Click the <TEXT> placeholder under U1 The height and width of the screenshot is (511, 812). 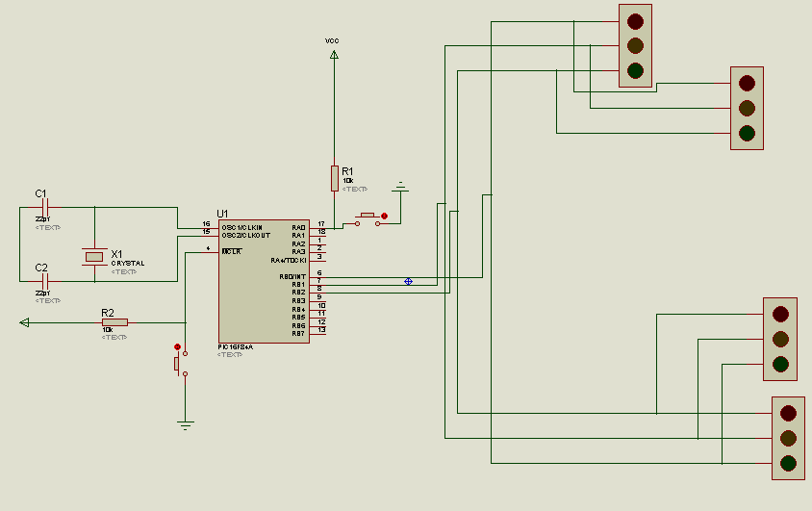click(x=230, y=355)
